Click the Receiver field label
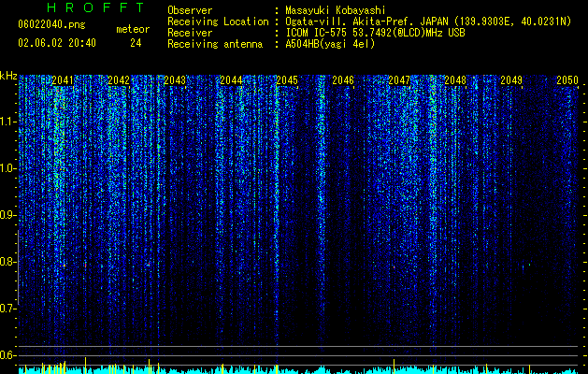588x374 pixels. point(190,33)
